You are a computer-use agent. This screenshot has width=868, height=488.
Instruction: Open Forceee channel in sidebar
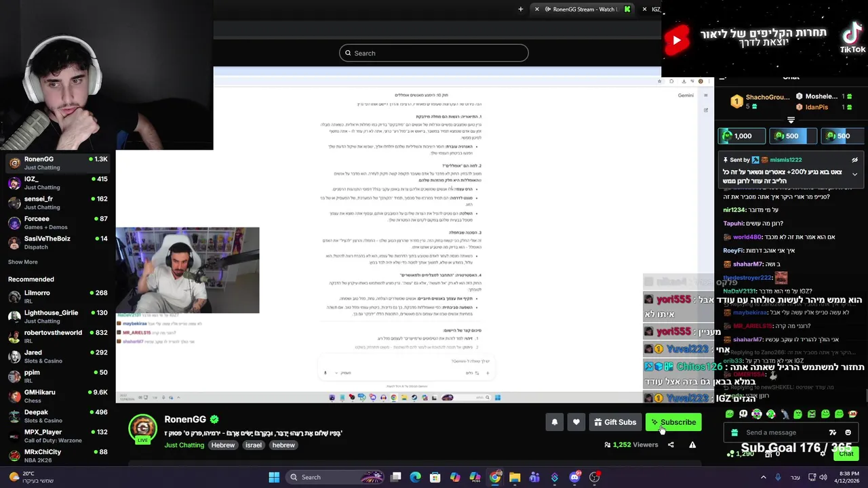pyautogui.click(x=58, y=222)
